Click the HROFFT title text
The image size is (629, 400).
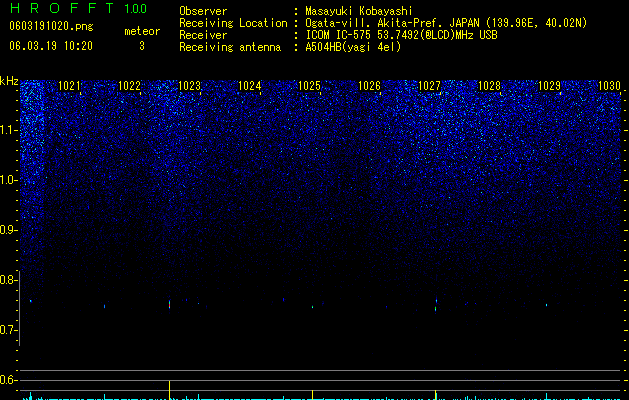point(62,8)
